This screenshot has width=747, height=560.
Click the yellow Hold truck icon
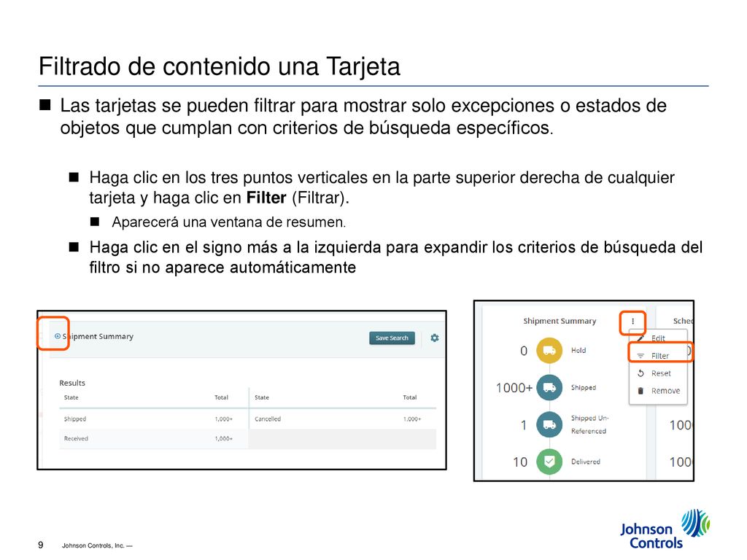tap(549, 351)
